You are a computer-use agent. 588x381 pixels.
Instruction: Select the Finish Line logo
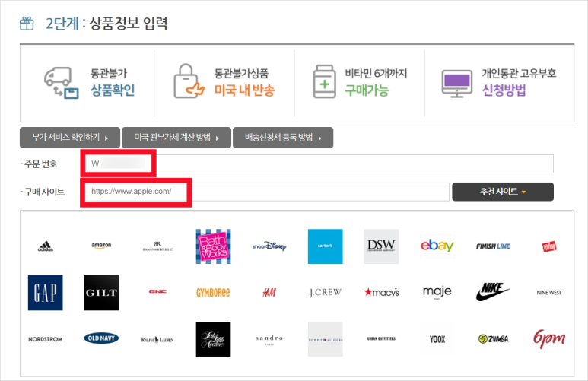point(493,246)
